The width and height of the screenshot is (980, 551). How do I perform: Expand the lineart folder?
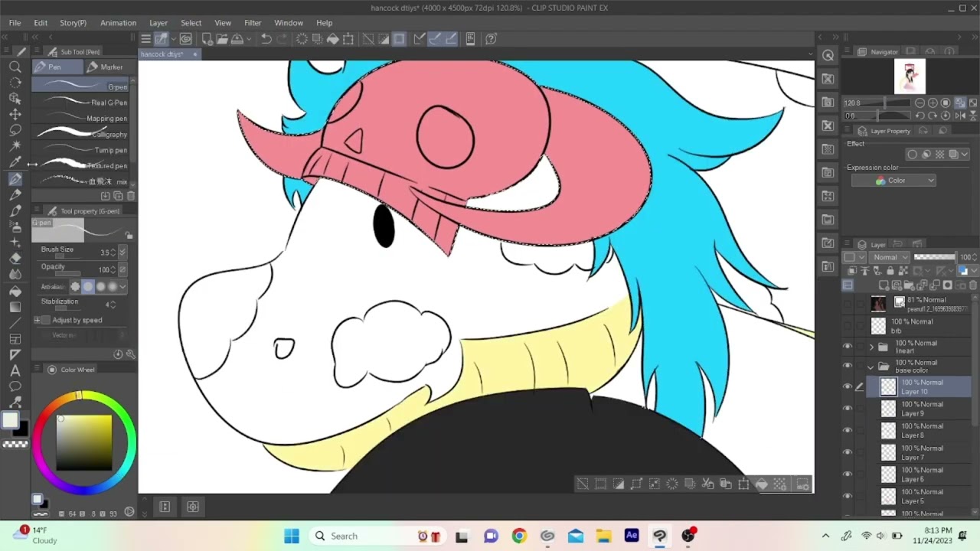click(x=871, y=347)
